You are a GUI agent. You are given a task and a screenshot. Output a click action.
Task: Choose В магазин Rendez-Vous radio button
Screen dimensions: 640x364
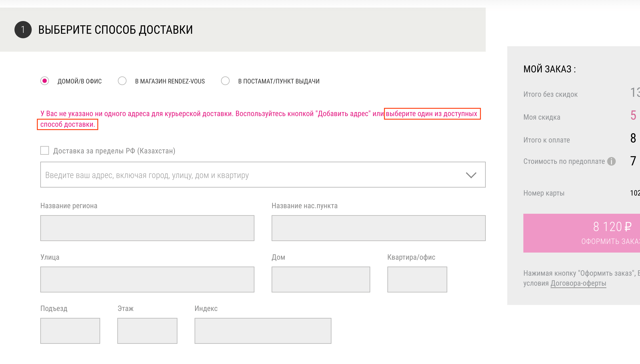tap(122, 81)
